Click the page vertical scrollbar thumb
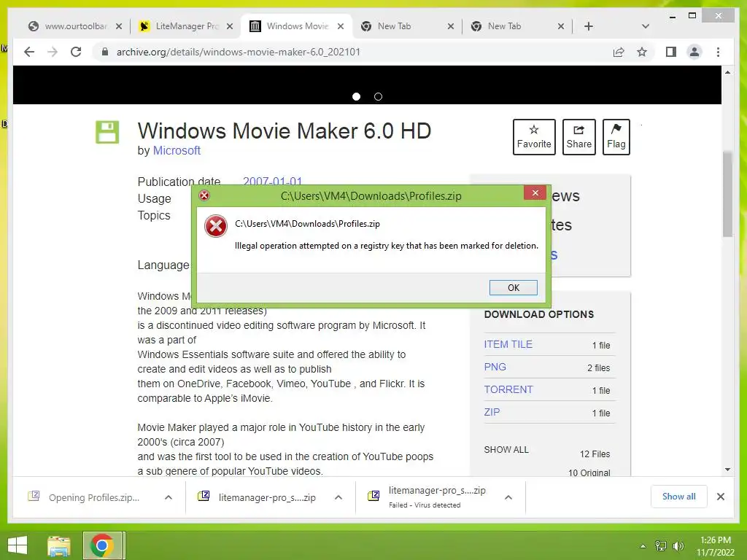Screen dimensions: 747x560 727,194
